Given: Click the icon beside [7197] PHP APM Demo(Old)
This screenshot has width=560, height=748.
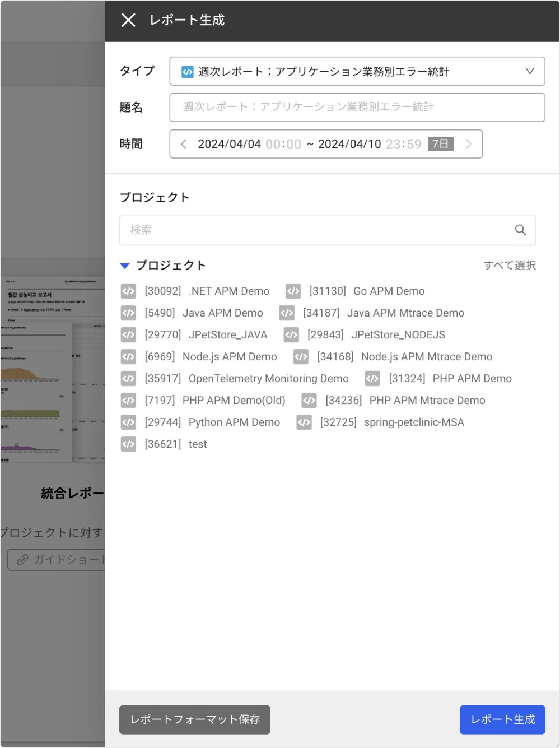Looking at the screenshot, I should (128, 400).
